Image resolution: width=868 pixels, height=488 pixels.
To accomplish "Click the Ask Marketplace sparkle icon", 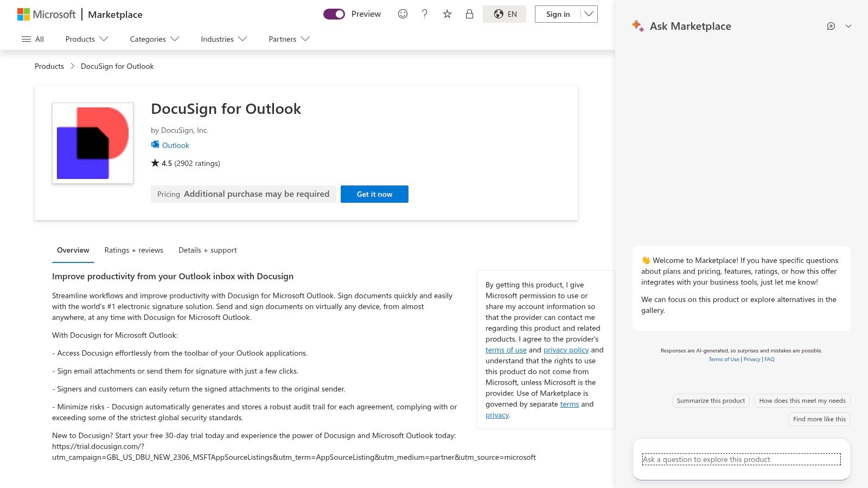I will coord(638,26).
